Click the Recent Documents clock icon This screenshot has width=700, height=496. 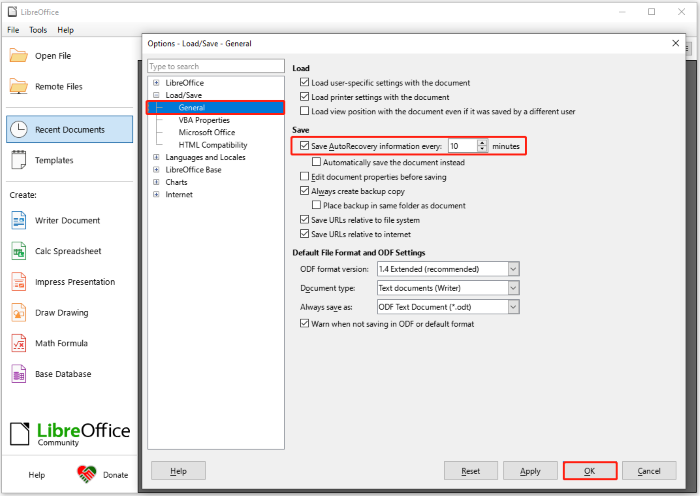19,129
